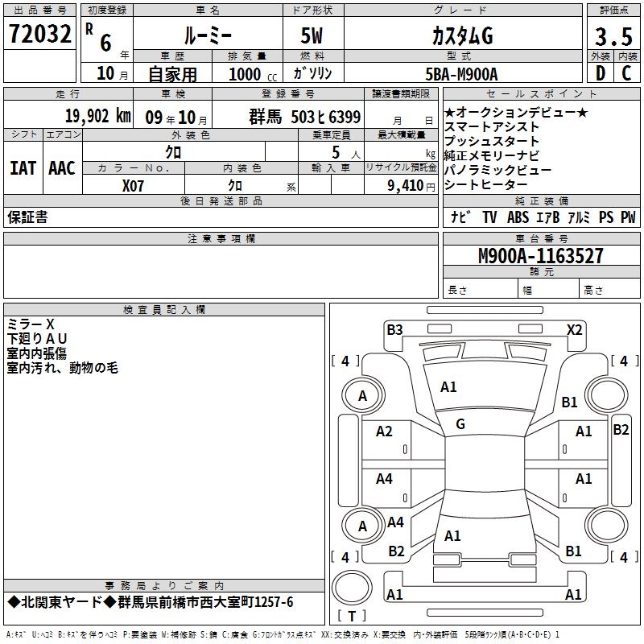Click the door type value 5W

312,35
